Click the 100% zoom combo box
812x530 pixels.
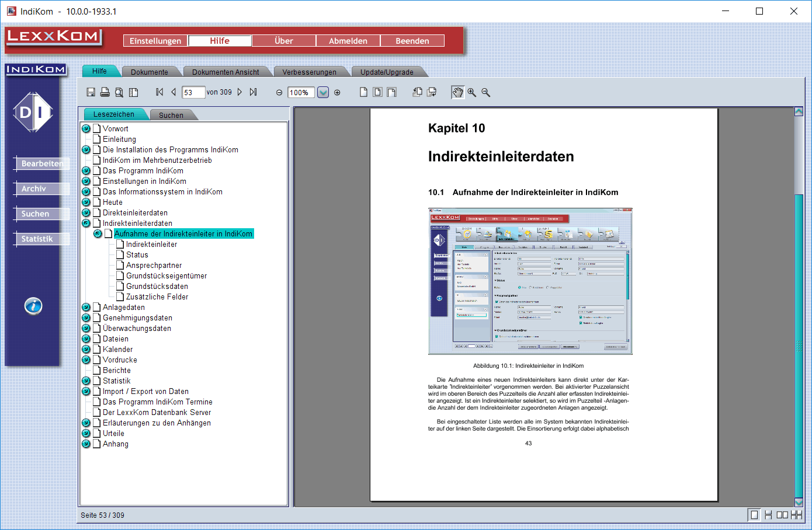tap(301, 92)
